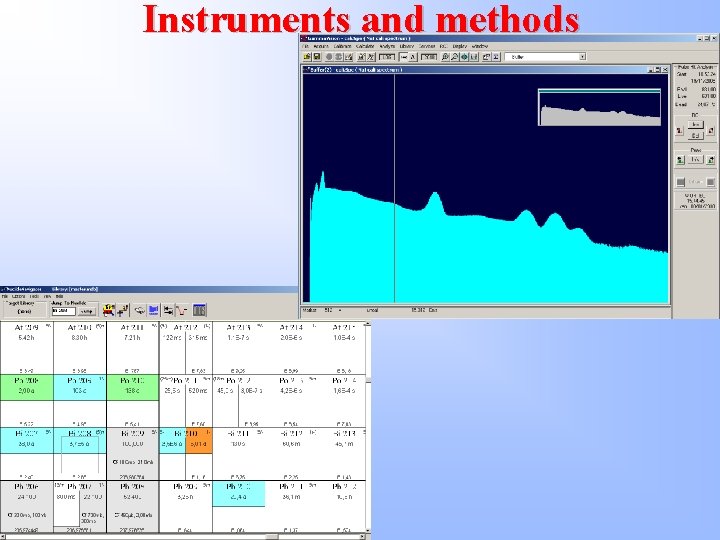Click the open file icon in spectrum toolbar

[307, 57]
